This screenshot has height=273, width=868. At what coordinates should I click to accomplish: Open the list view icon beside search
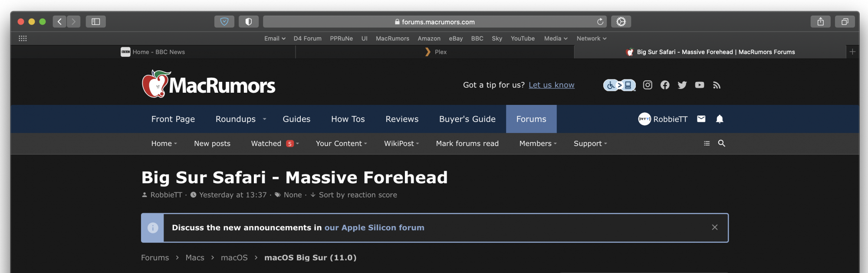point(707,143)
